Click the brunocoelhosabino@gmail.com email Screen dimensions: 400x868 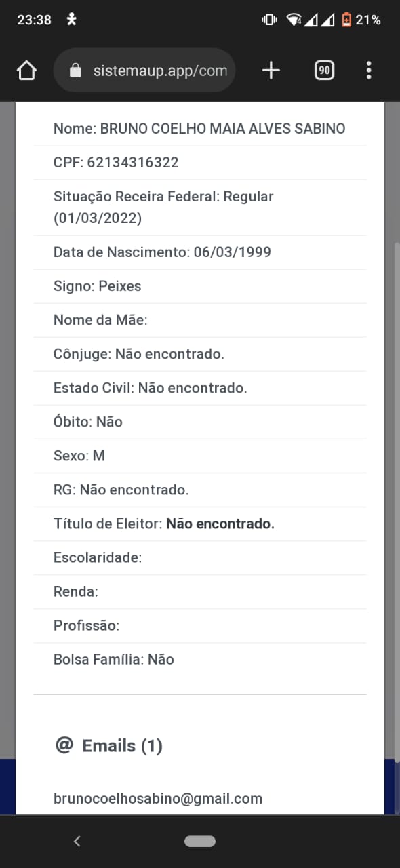(x=158, y=799)
